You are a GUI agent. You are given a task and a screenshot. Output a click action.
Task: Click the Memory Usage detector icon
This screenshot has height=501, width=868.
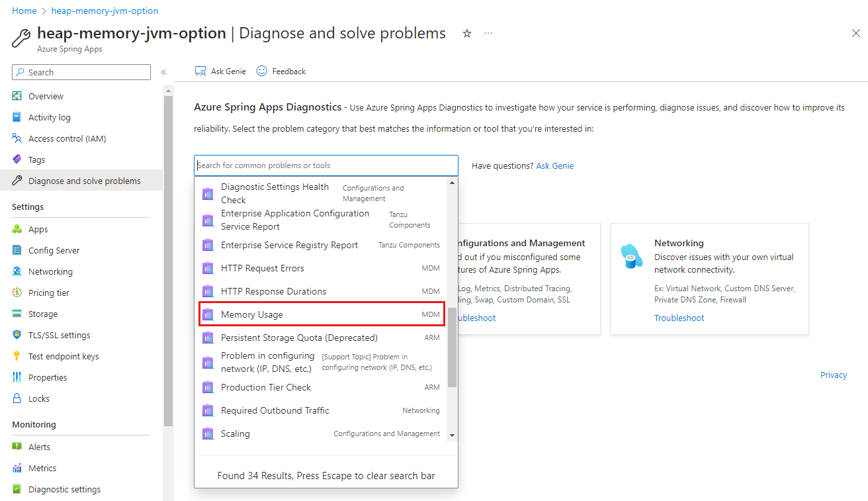[208, 314]
